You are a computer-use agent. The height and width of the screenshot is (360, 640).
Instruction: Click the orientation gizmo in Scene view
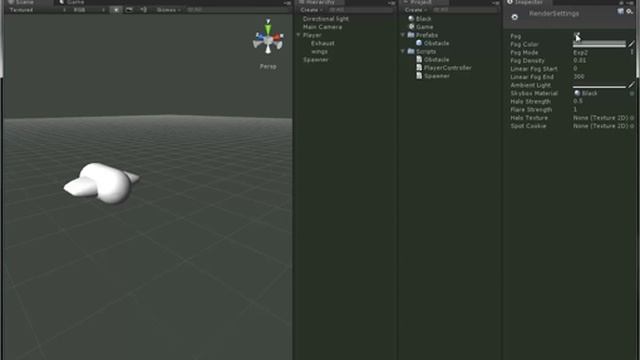pyautogui.click(x=268, y=37)
